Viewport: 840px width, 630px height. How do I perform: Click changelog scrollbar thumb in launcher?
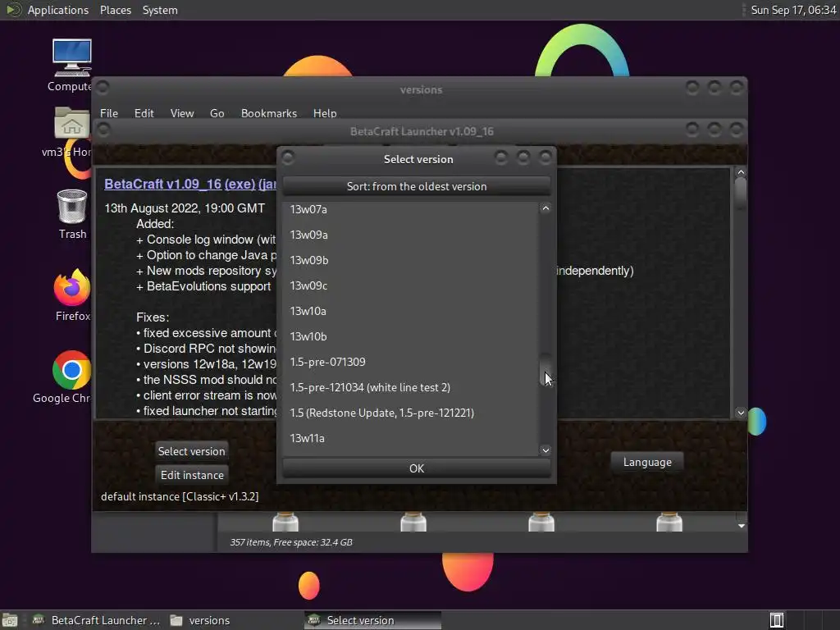741,194
